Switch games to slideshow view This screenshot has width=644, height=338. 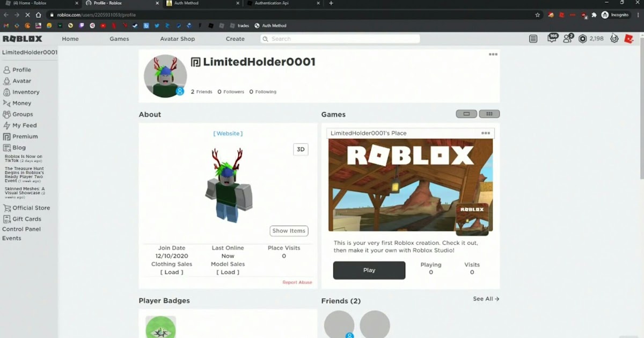pos(466,114)
